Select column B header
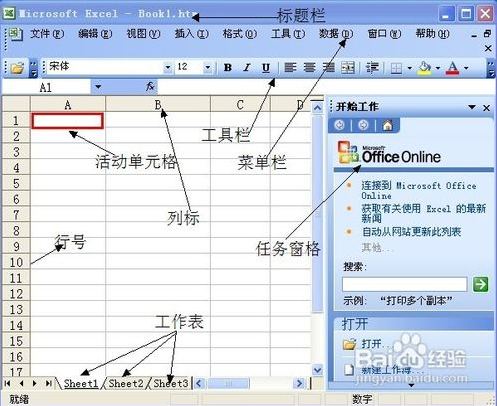This screenshot has height=406, width=497. coord(158,105)
